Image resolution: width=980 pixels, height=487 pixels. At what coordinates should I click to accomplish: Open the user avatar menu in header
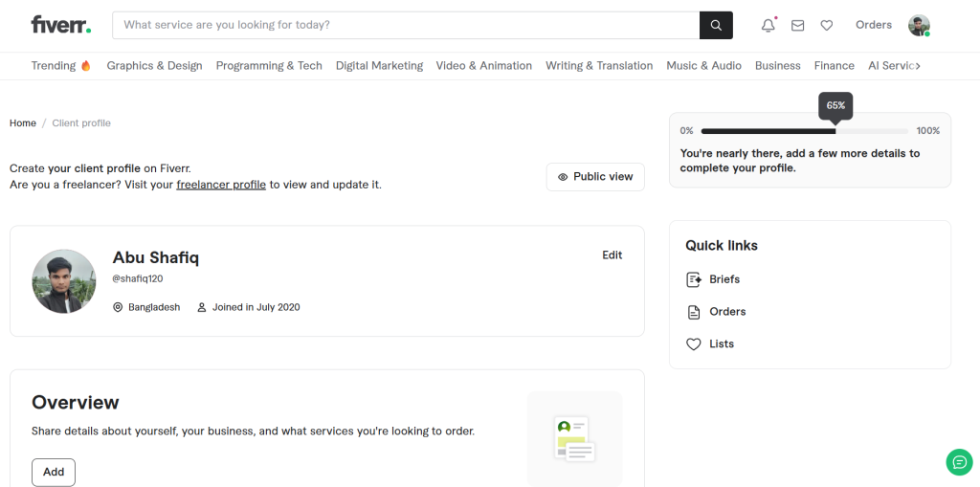pyautogui.click(x=919, y=25)
